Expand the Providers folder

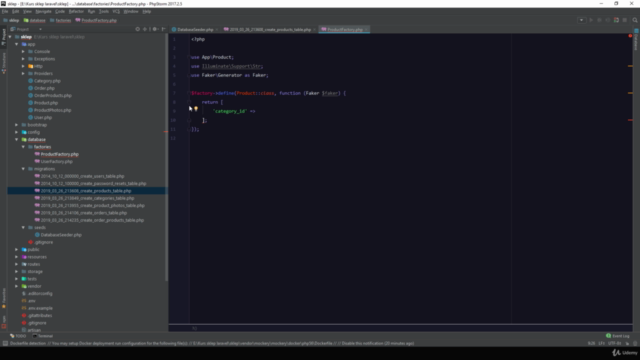[23, 73]
